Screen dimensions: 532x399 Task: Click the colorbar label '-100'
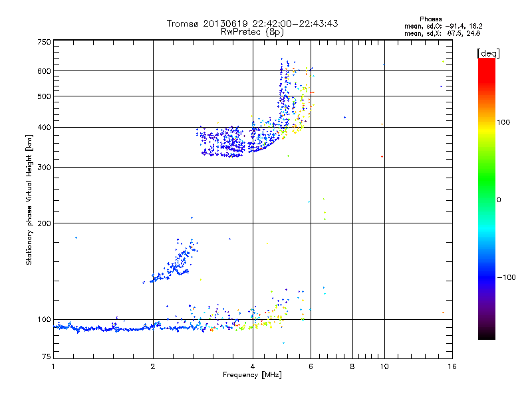(x=507, y=277)
